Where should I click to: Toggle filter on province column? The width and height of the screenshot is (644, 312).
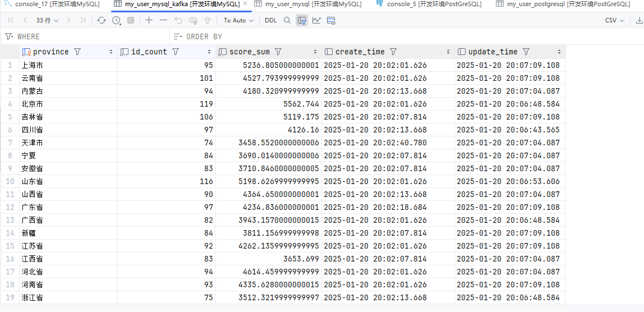(x=77, y=52)
